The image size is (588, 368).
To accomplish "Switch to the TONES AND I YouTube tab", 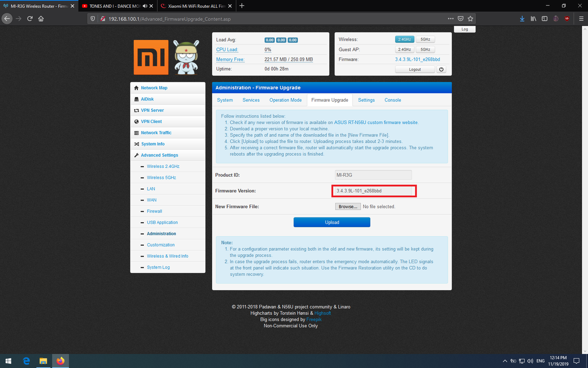I will pos(117,6).
